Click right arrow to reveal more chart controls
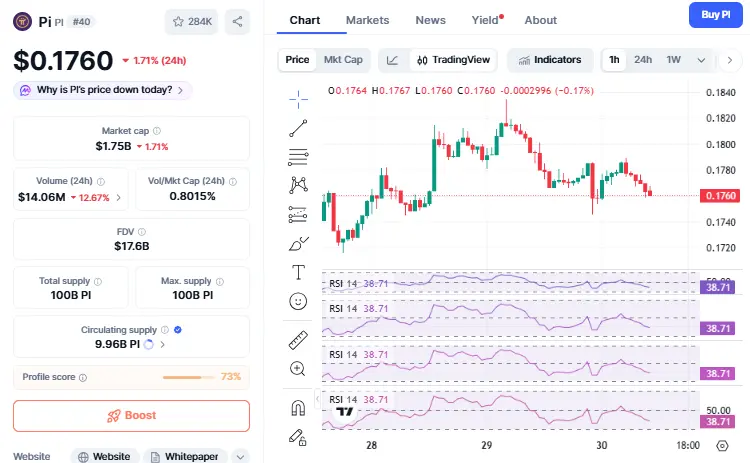 729,60
